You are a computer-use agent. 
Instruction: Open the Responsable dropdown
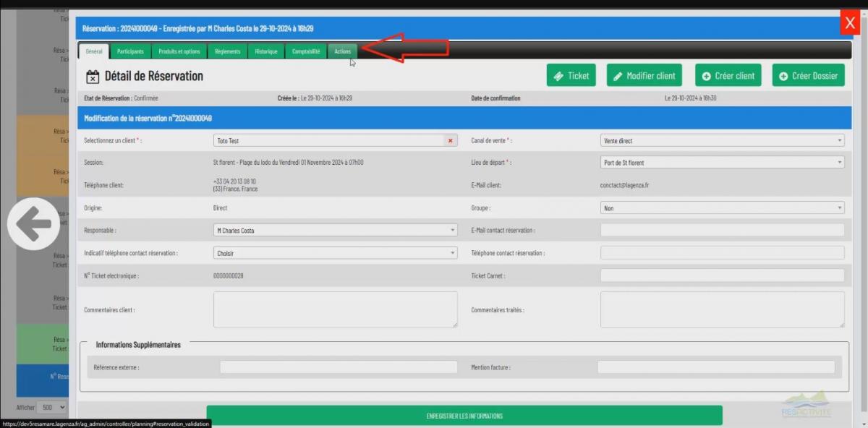click(x=336, y=231)
